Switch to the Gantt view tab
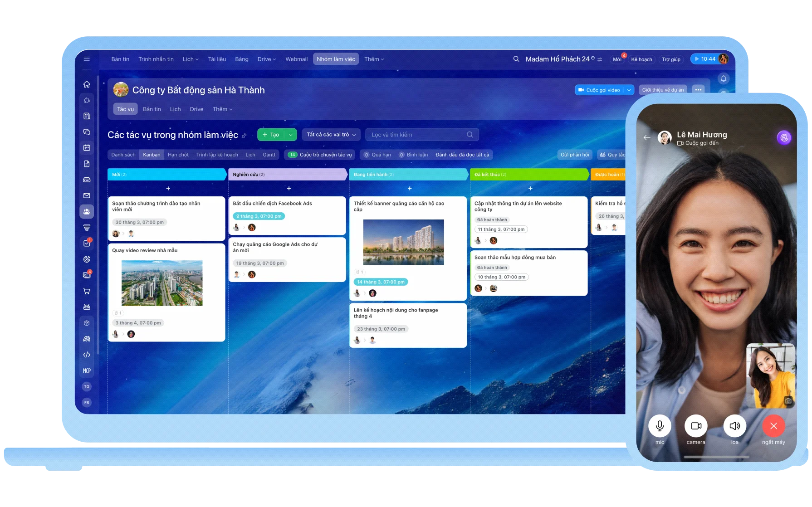The image size is (812, 507). pyautogui.click(x=269, y=155)
